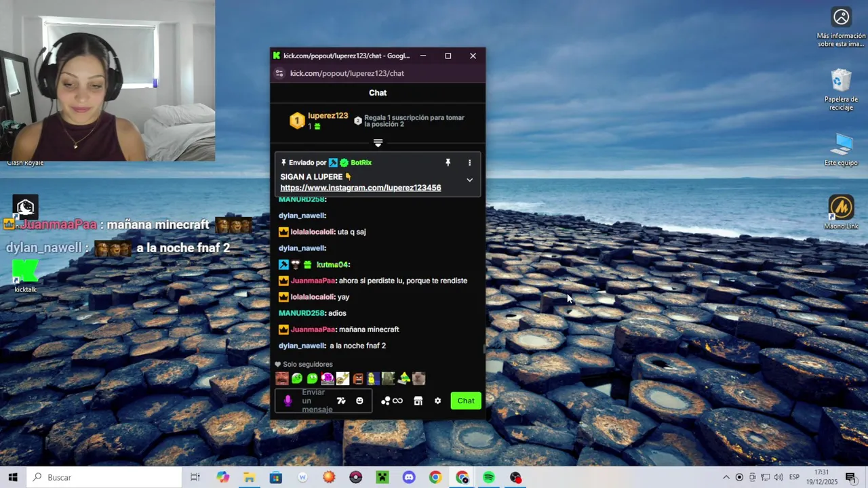The width and height of the screenshot is (868, 488).
Task: Click the purple microphone icon in message box
Action: (x=288, y=401)
